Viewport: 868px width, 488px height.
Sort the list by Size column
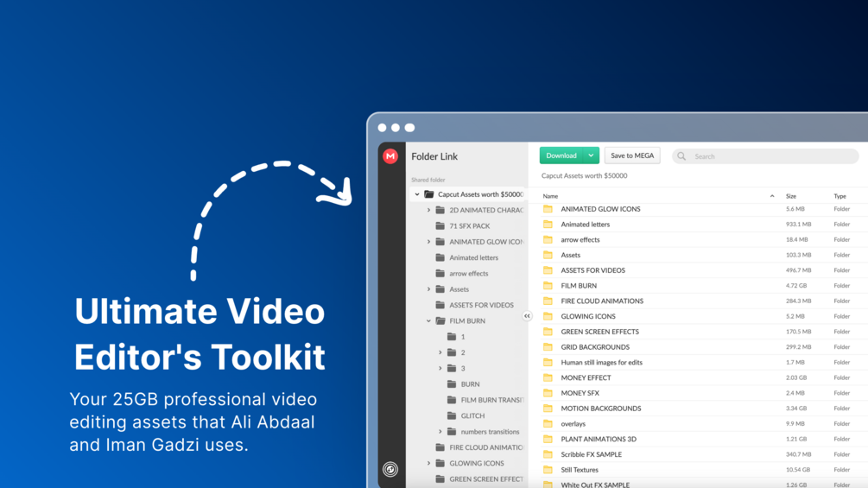(x=791, y=196)
